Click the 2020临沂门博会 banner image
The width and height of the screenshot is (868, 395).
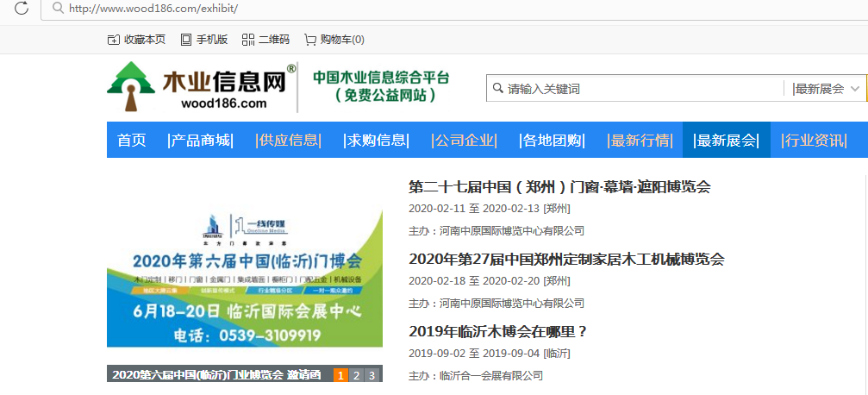click(x=244, y=276)
